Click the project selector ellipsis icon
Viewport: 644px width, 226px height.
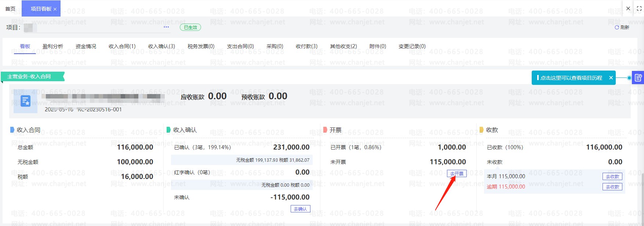(x=166, y=27)
